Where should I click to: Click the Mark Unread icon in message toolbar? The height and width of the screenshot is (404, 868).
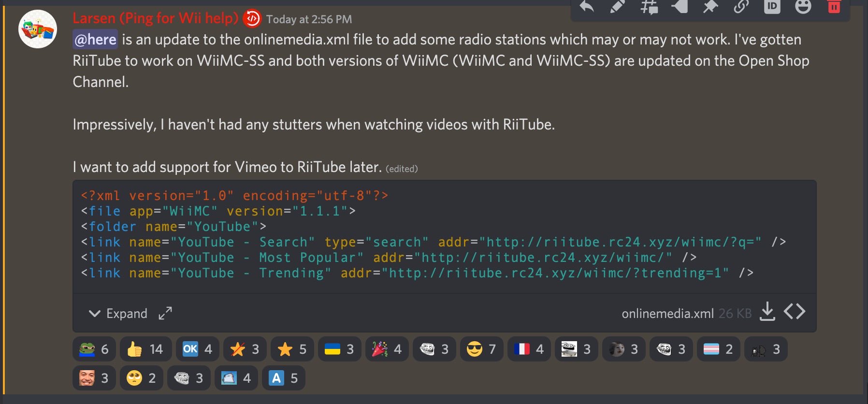(x=680, y=6)
